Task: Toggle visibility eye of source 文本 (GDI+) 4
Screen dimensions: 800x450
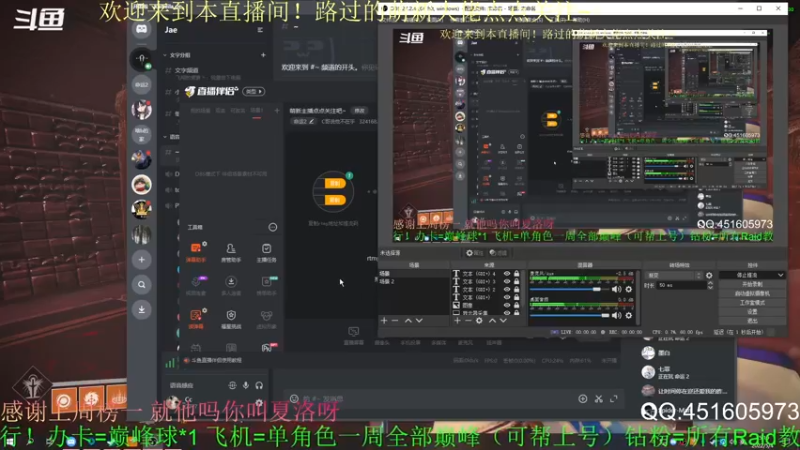Action: 507,273
